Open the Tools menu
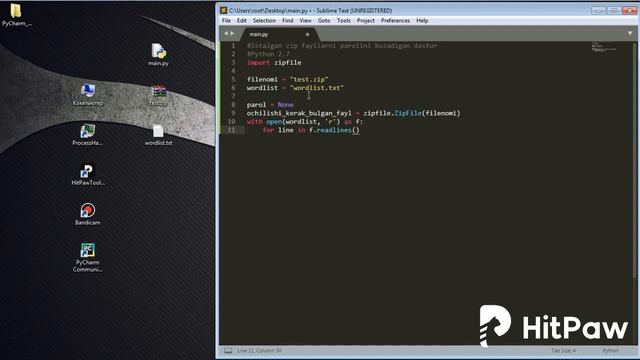Screen dimensions: 640x360 point(344,20)
